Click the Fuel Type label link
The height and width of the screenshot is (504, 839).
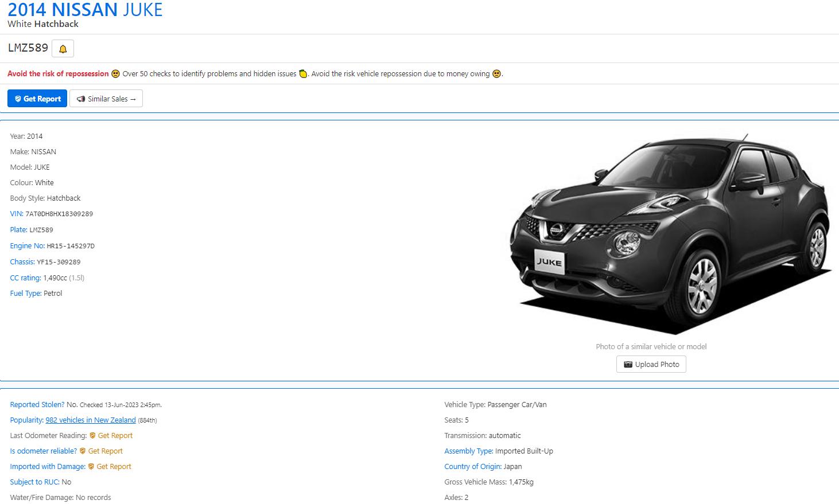(25, 294)
